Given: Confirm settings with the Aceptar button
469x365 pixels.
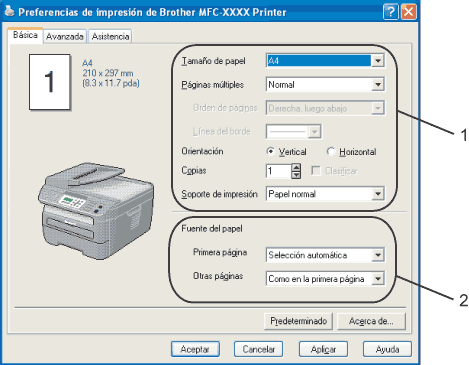Looking at the screenshot, I should tap(195, 349).
